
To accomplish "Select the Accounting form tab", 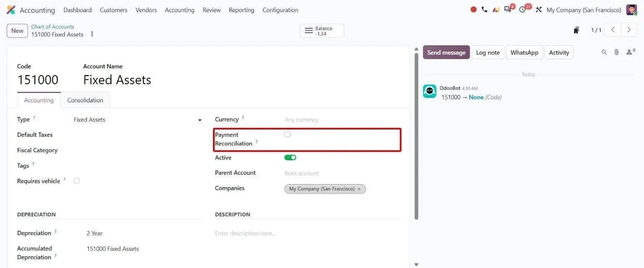I will pyautogui.click(x=39, y=100).
